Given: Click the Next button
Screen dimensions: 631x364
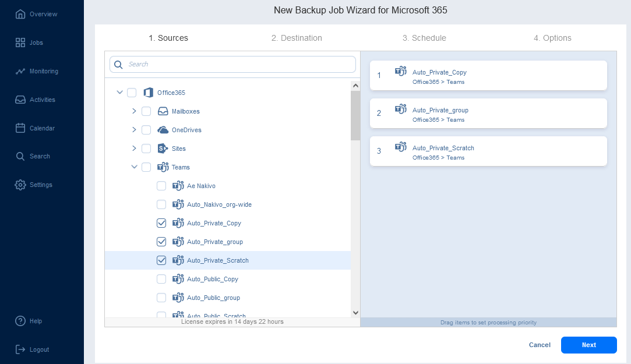Looking at the screenshot, I should coord(588,345).
